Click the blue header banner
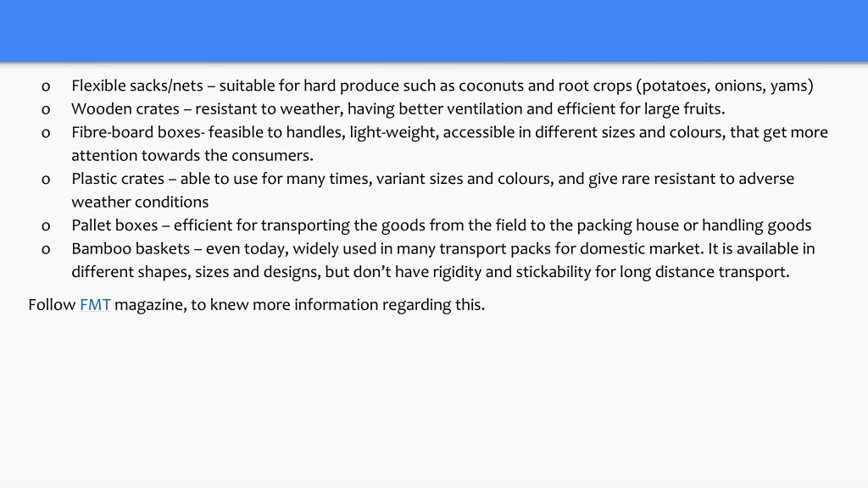Screen dimensions: 868x488 tap(434, 31)
